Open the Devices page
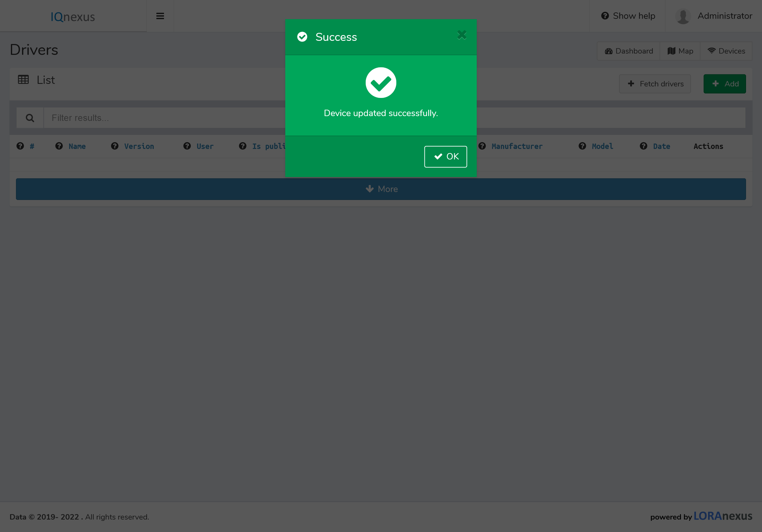 click(726, 51)
